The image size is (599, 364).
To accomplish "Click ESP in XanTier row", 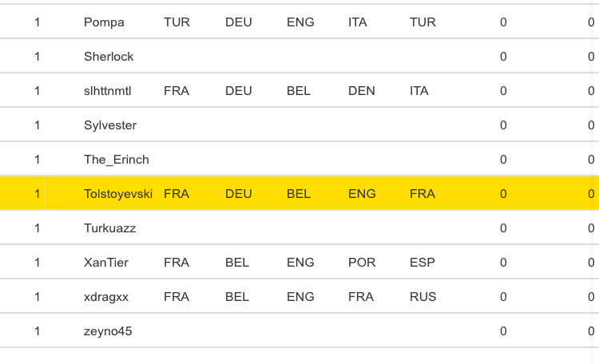I will pos(422,263).
